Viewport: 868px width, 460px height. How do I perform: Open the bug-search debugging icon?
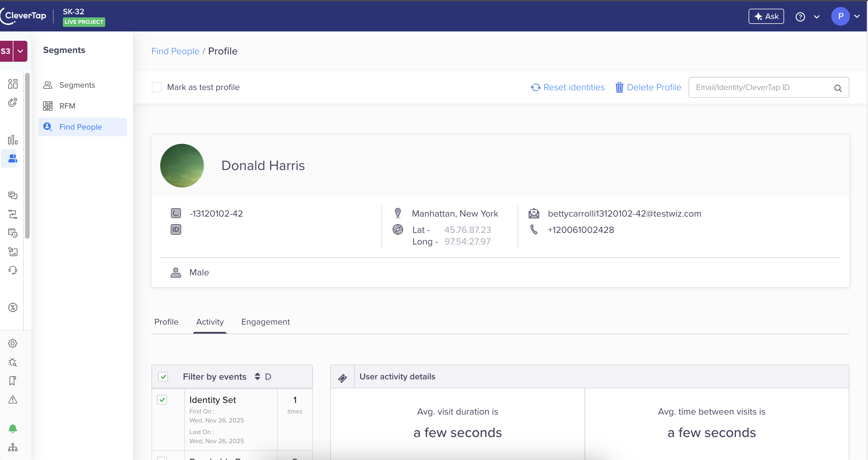tap(13, 362)
